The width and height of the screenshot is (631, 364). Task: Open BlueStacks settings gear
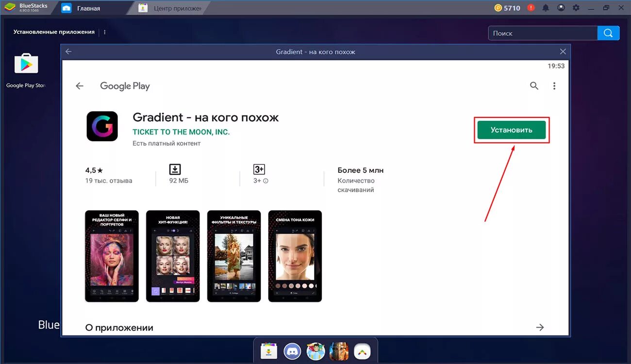576,8
